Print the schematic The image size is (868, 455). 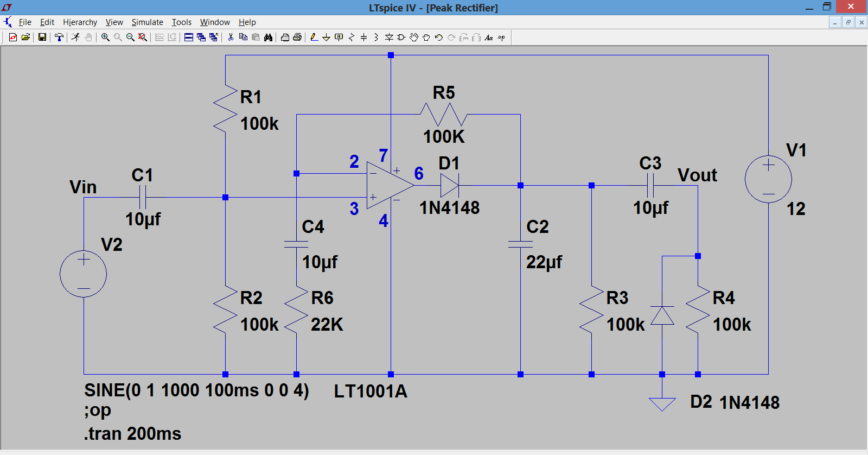coord(297,37)
